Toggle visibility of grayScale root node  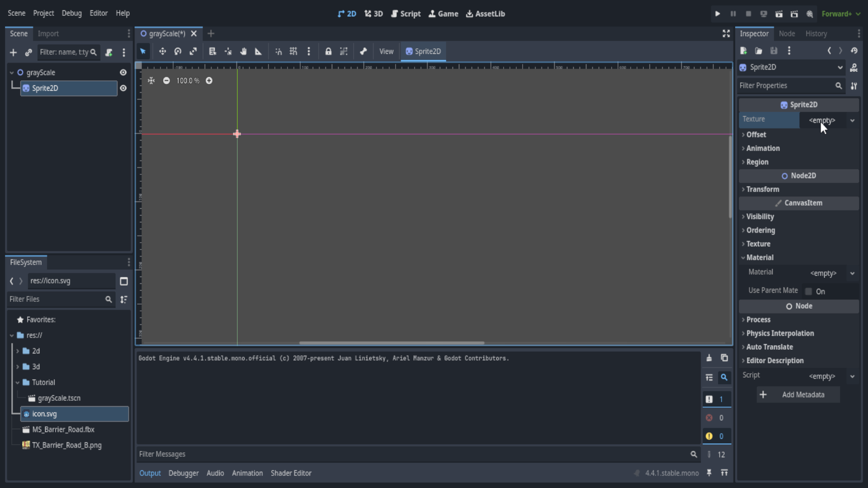123,72
